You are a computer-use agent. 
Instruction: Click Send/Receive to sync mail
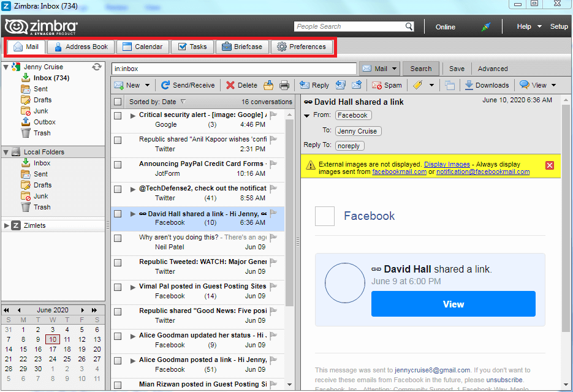(x=188, y=85)
